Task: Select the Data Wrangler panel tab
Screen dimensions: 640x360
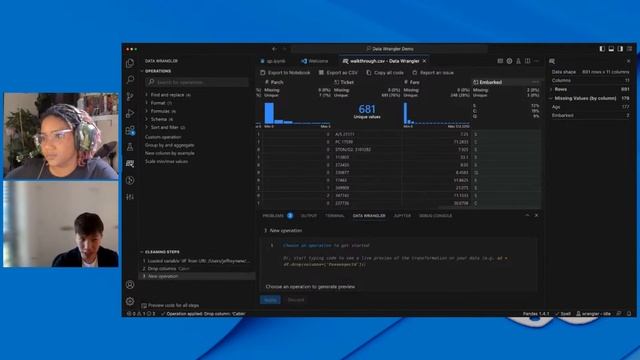Action: (x=369, y=216)
